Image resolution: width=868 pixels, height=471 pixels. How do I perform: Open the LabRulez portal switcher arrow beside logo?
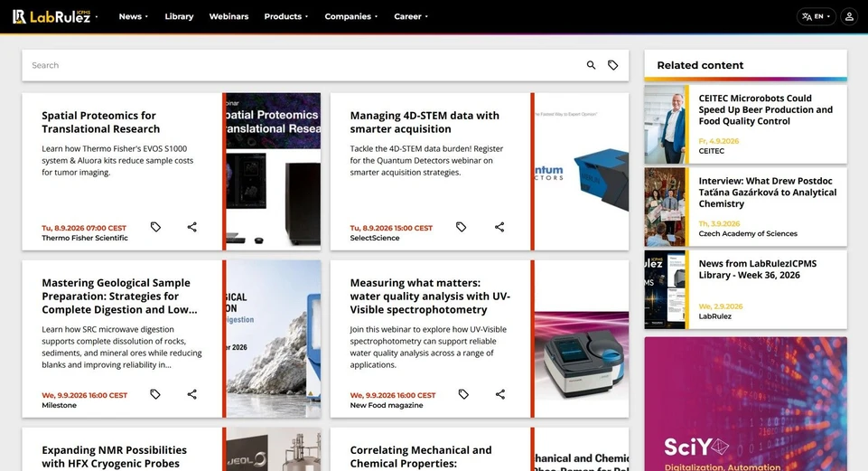pos(97,16)
